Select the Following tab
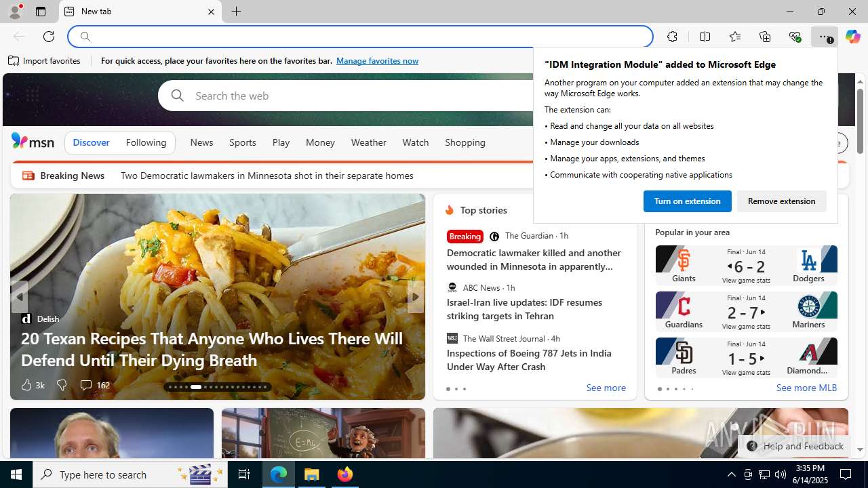 pyautogui.click(x=146, y=142)
